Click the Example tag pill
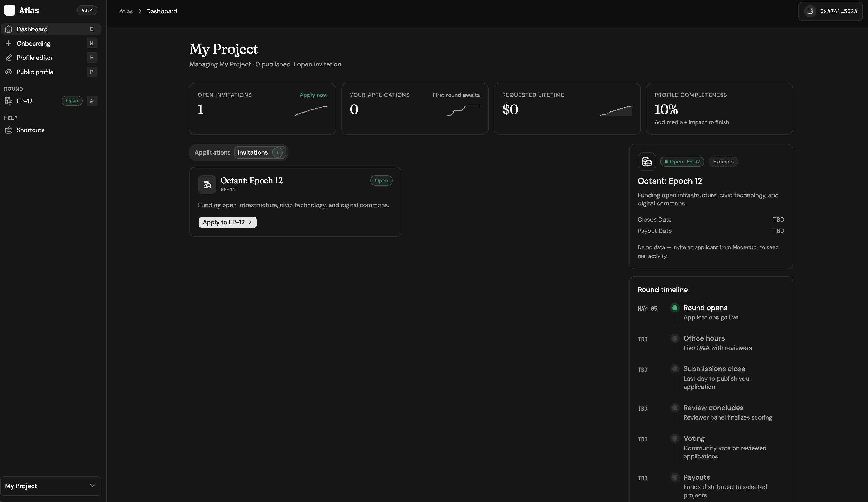The height and width of the screenshot is (502, 868). pyautogui.click(x=723, y=162)
